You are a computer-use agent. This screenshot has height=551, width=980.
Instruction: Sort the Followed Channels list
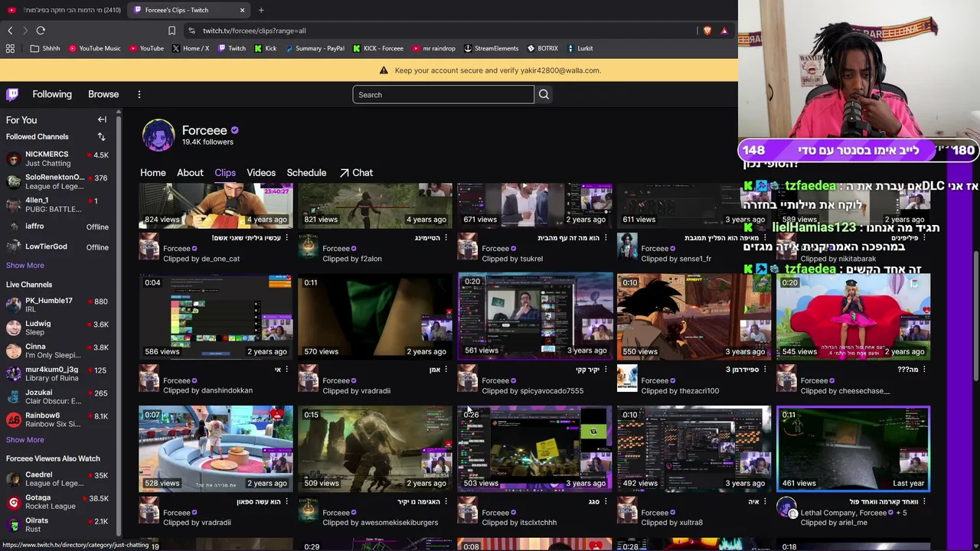(x=101, y=137)
